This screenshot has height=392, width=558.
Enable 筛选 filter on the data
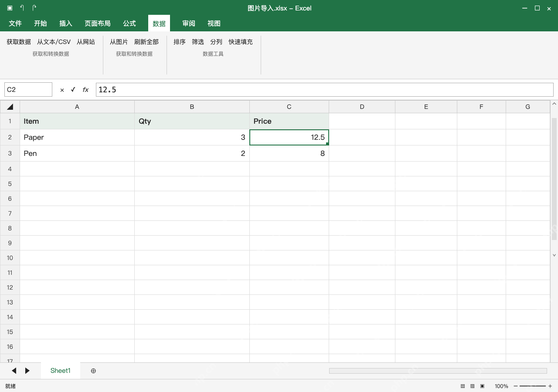tap(198, 42)
